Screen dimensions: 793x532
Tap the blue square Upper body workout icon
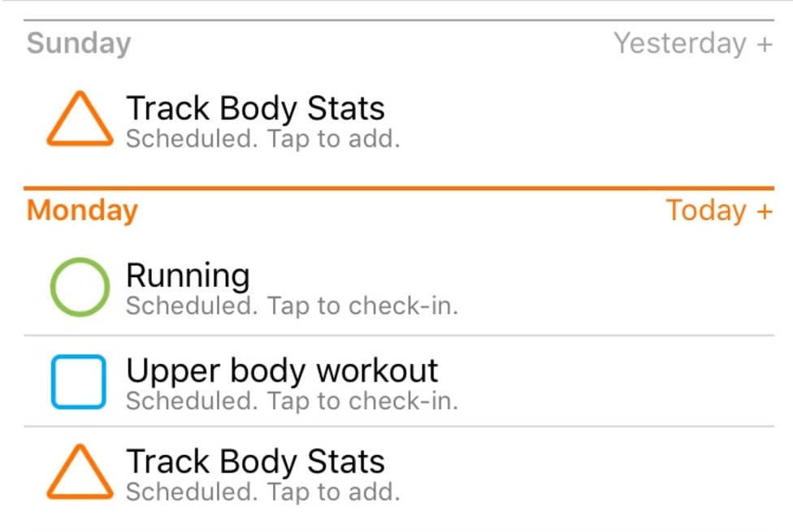pos(79,382)
